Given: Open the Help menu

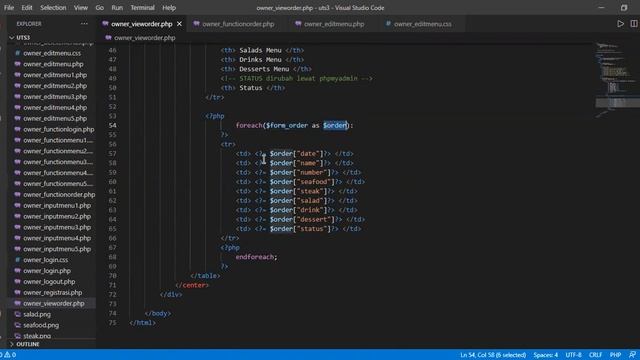Looking at the screenshot, I should [x=169, y=8].
